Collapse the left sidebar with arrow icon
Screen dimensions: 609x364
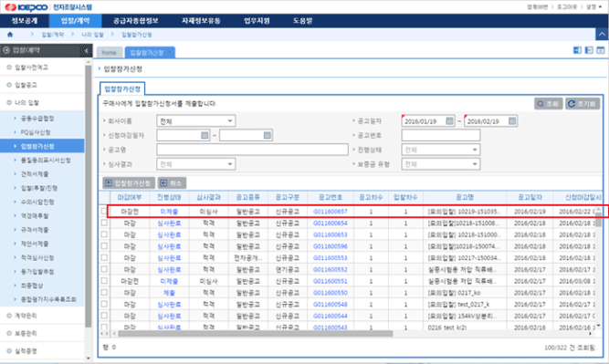(86, 50)
